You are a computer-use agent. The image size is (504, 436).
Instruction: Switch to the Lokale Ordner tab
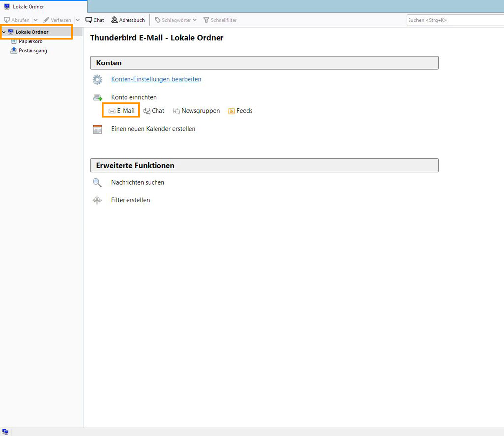click(x=43, y=6)
